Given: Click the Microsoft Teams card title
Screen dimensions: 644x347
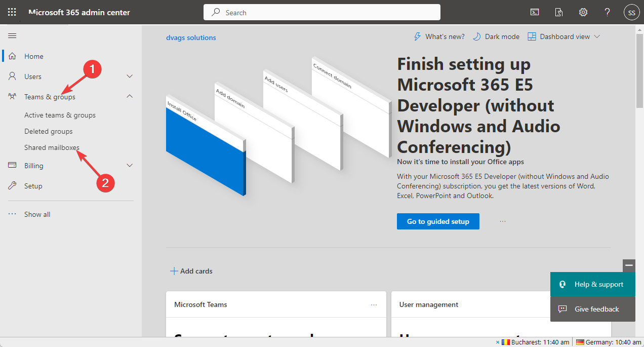Looking at the screenshot, I should point(200,304).
